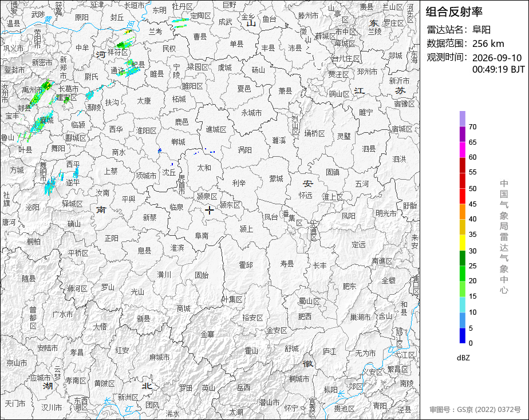
Task: Select the time stamp 00:49:19 BJT
Action: coord(498,69)
